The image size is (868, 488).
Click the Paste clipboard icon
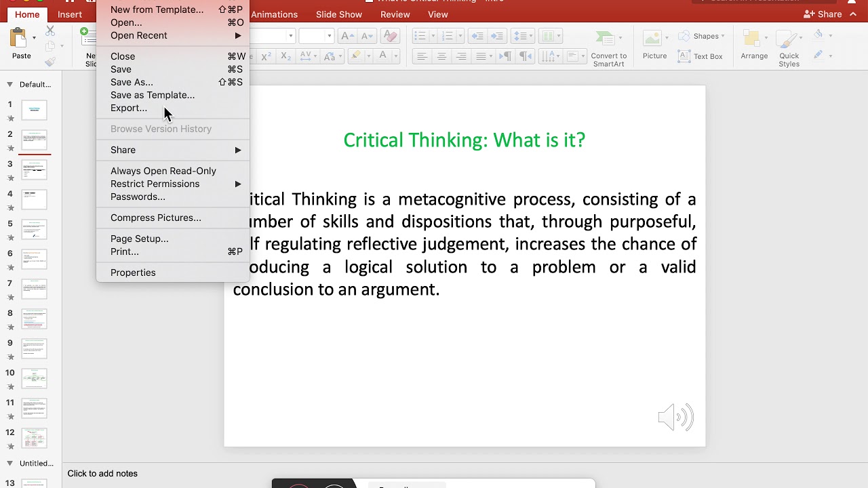point(18,38)
